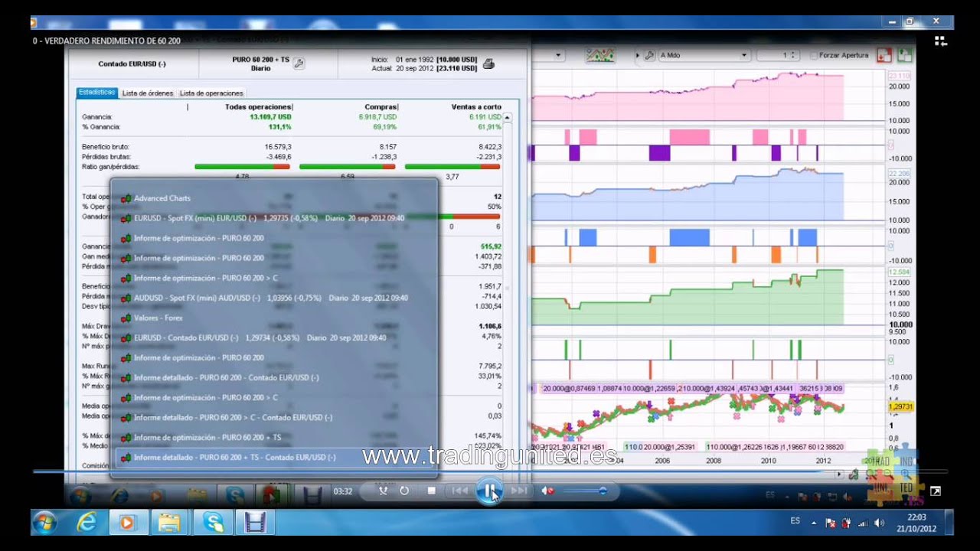
Task: Click the Contado EUR/USD (-) instrument label
Action: 132,64
